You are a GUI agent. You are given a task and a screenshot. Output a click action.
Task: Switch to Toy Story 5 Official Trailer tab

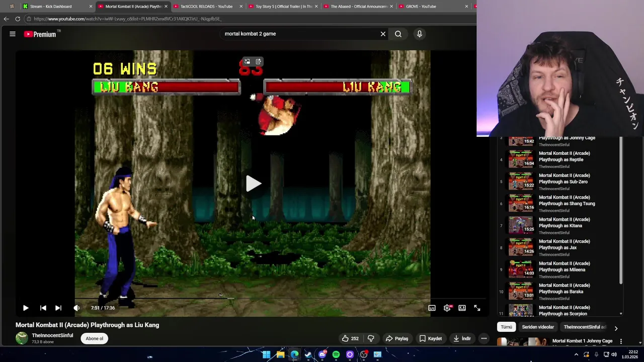coord(283,7)
